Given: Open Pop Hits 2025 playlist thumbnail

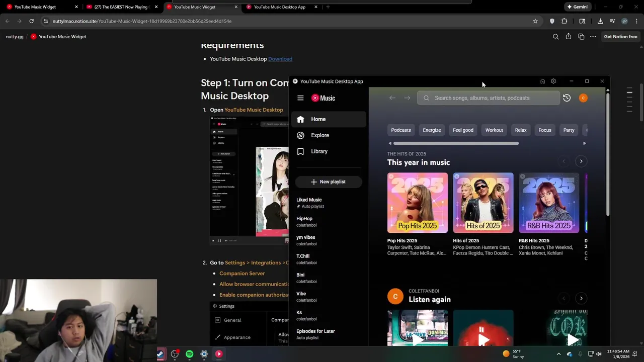Looking at the screenshot, I should [x=418, y=203].
